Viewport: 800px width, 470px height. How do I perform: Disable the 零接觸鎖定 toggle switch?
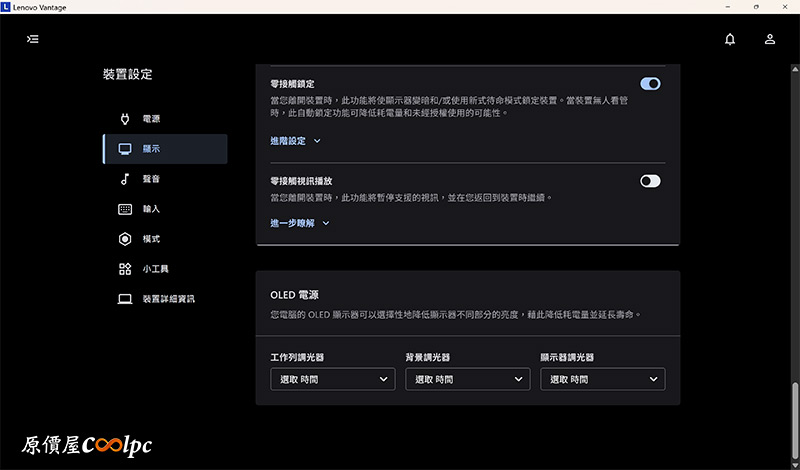coord(650,84)
